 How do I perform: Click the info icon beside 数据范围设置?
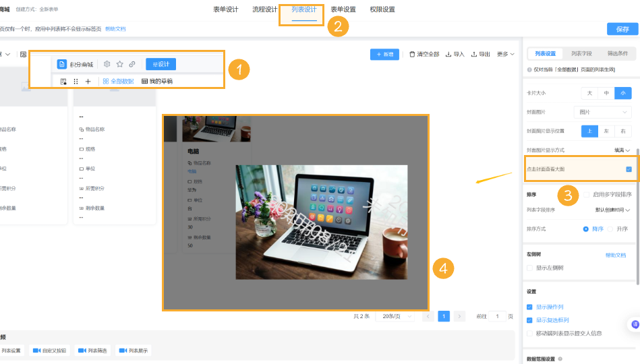(560, 359)
